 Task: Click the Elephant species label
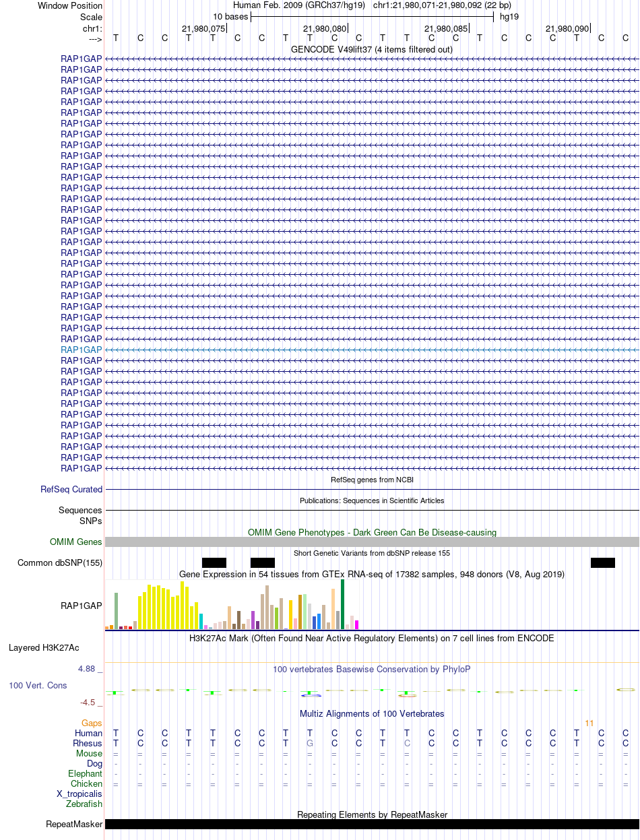pos(85,773)
